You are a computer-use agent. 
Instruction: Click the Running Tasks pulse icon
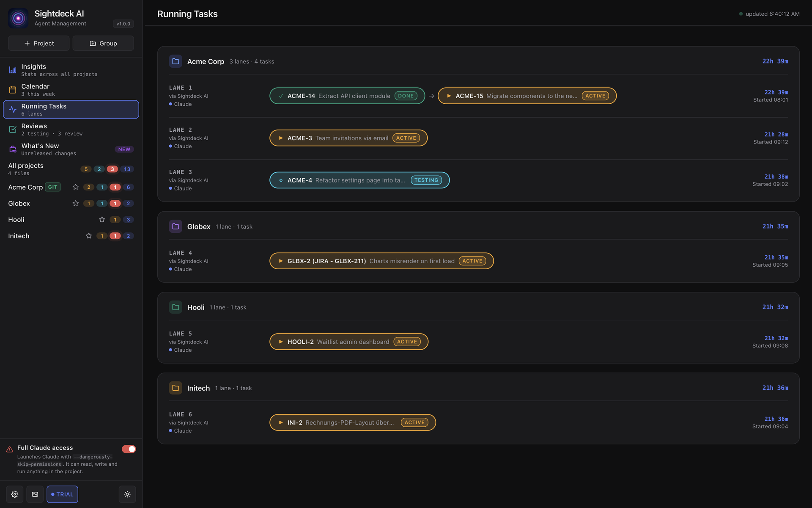(13, 110)
